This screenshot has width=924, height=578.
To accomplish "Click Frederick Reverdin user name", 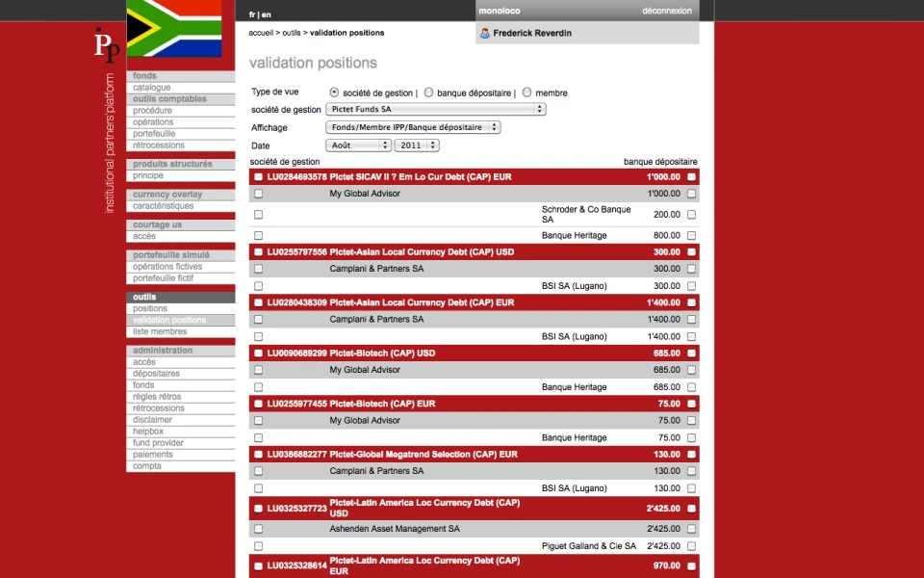I will pos(532,34).
